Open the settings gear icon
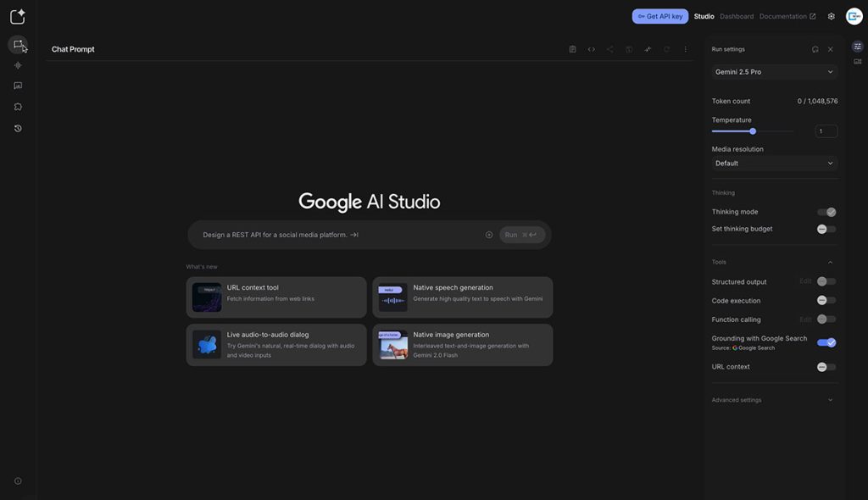Image resolution: width=868 pixels, height=500 pixels. (831, 16)
